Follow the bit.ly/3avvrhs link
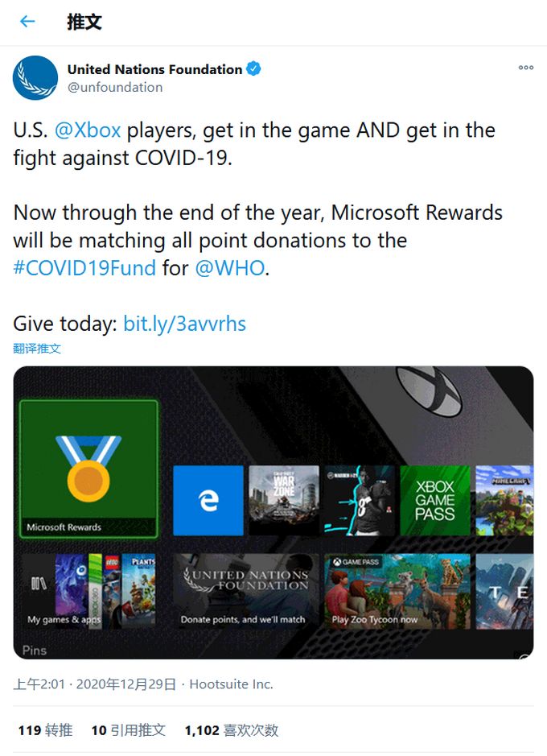The image size is (547, 756). tap(184, 324)
